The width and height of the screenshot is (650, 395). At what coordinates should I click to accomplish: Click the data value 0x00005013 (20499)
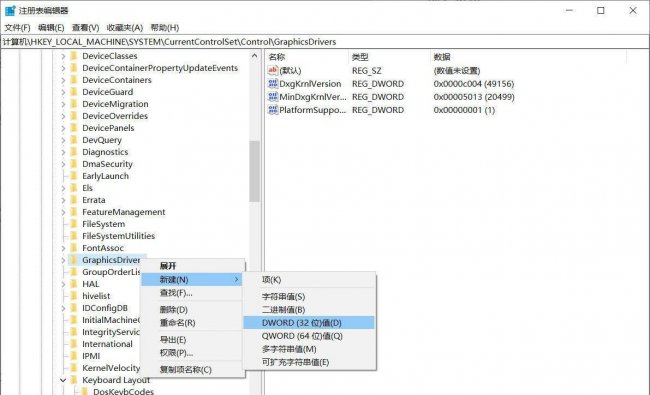pos(474,97)
